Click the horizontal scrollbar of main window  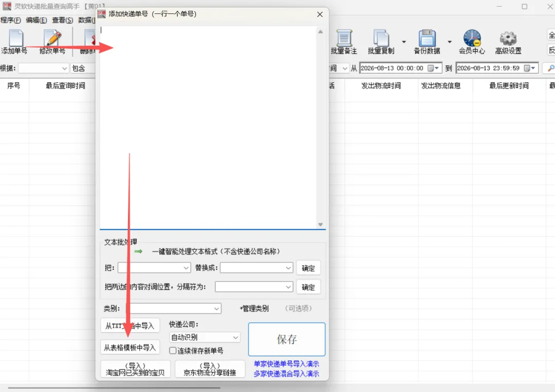pos(114,388)
